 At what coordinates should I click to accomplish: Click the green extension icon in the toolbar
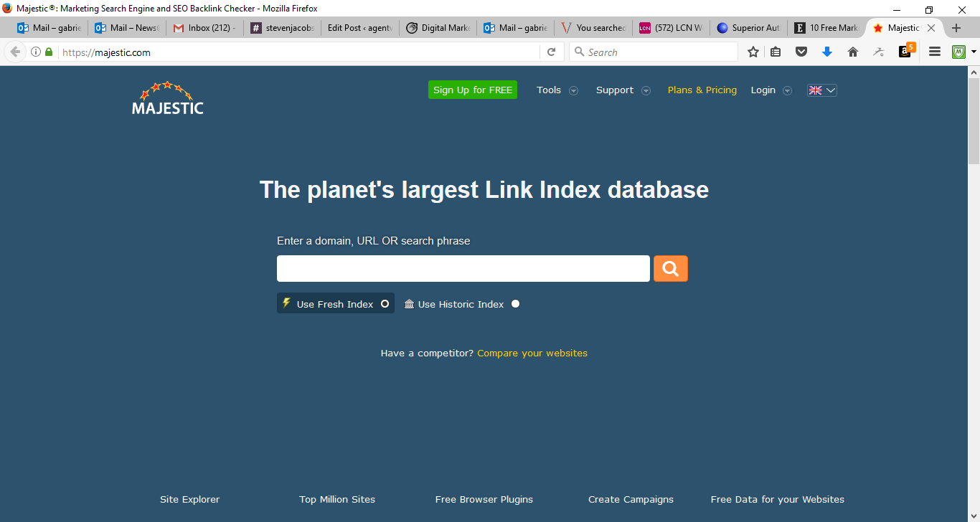click(958, 52)
